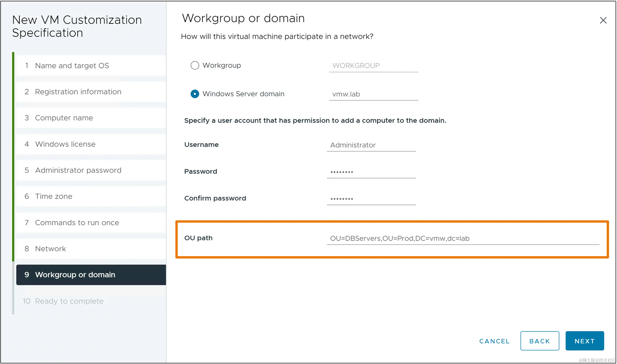Select step 9 Workgroup or domain
This screenshot has width=617, height=364.
point(75,275)
